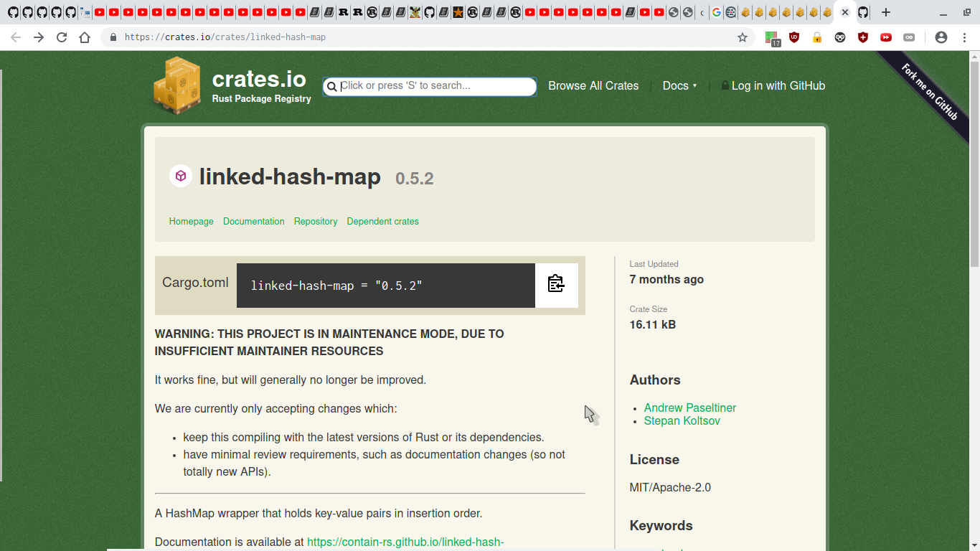Screen dimensions: 980x551
Task: Open a new browser tab
Action: click(886, 12)
